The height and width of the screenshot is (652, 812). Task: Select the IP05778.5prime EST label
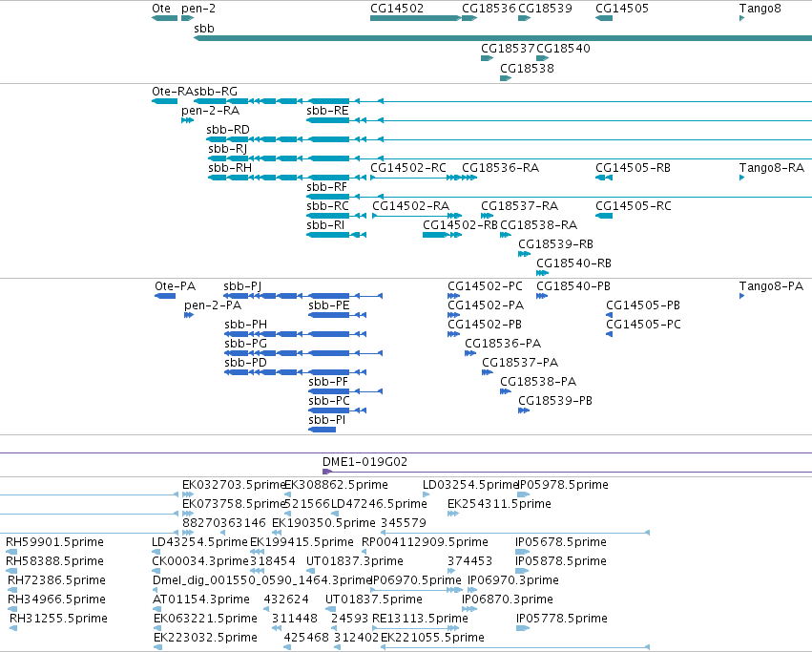click(562, 619)
